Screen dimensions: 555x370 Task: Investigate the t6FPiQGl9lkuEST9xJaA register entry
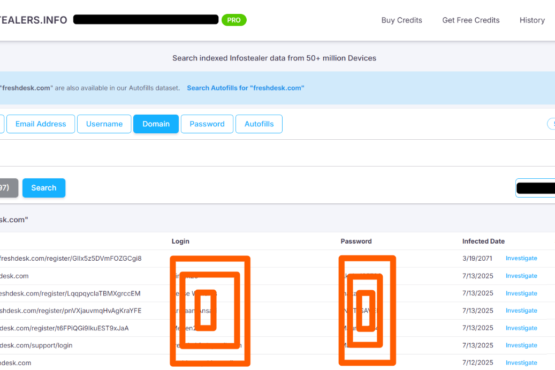pos(521,328)
